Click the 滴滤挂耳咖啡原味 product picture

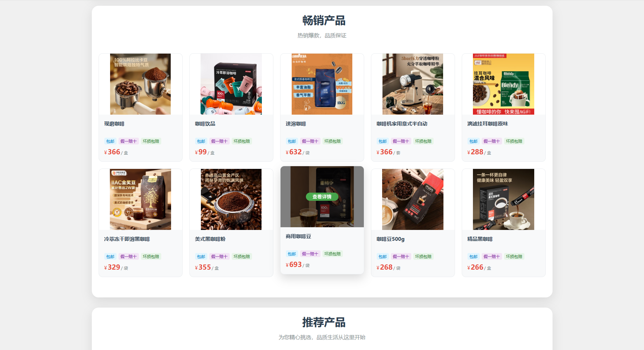tap(503, 84)
